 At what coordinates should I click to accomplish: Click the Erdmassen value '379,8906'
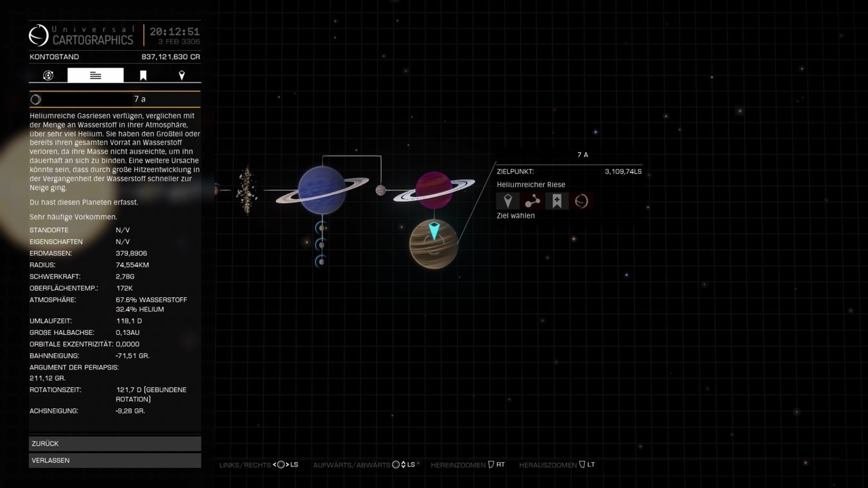coord(131,253)
